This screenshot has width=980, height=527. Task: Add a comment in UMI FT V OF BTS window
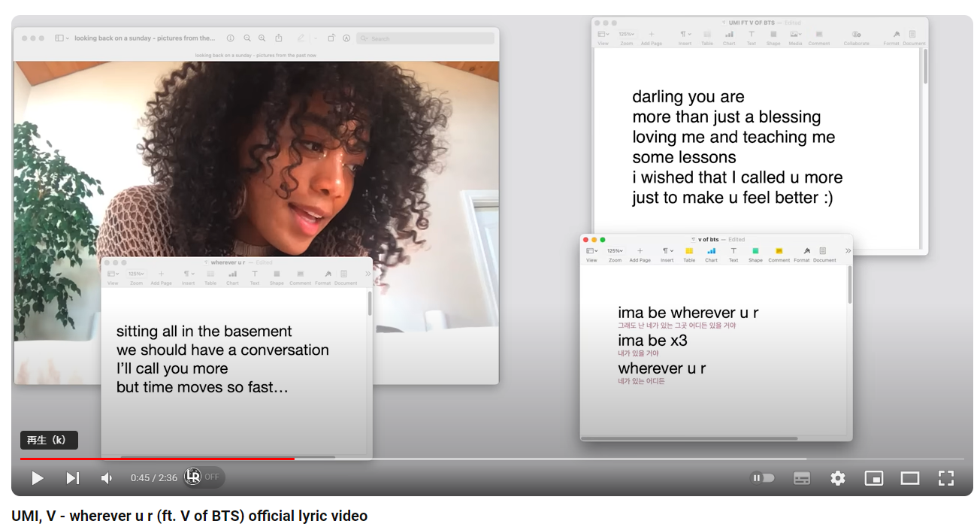(x=819, y=38)
